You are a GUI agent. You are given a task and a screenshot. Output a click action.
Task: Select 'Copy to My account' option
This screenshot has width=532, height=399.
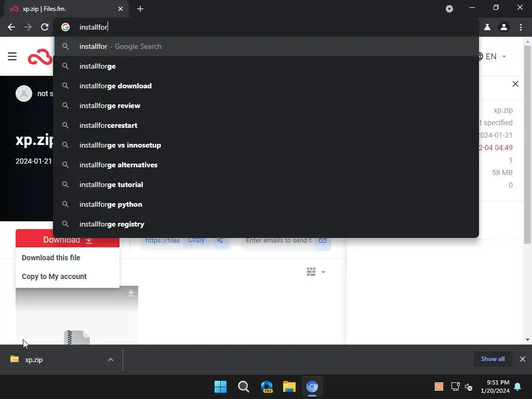coord(54,276)
